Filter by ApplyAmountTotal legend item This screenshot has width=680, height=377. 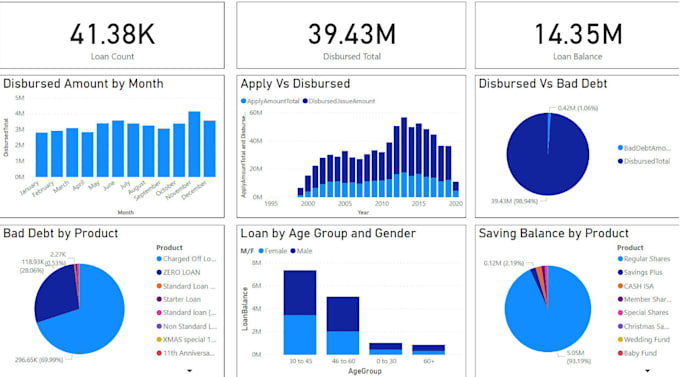270,101
